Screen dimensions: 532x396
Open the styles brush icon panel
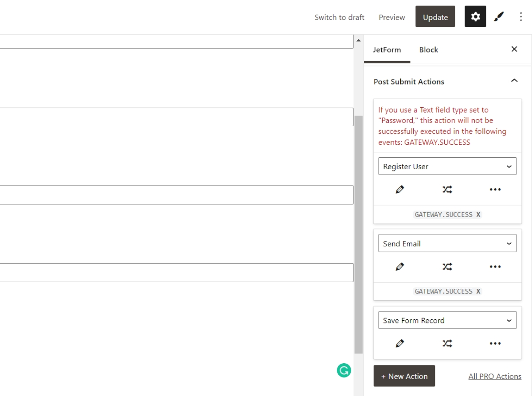499,17
